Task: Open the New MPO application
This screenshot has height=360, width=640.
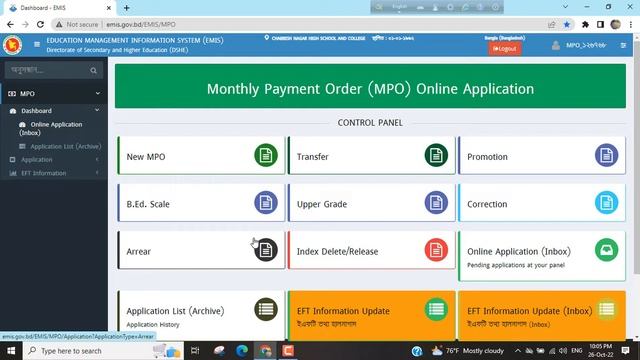Action: pyautogui.click(x=201, y=156)
